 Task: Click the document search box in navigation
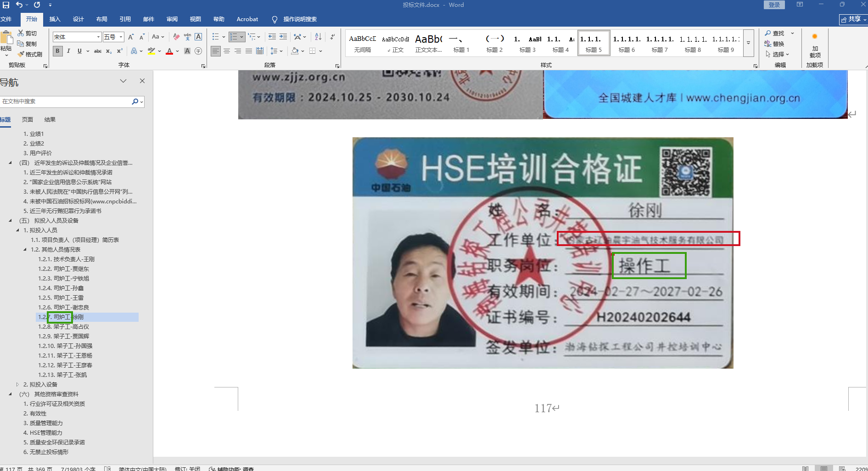65,101
